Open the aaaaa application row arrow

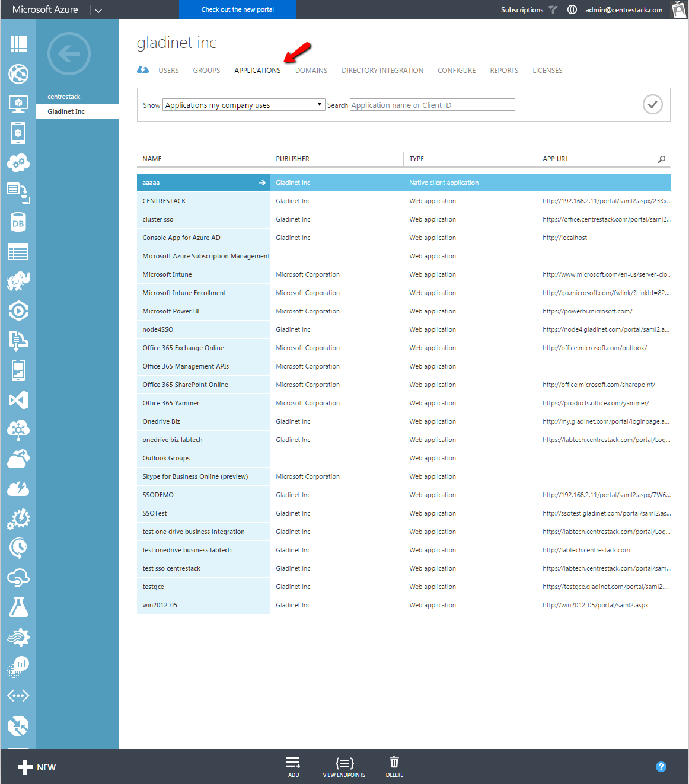coord(262,183)
